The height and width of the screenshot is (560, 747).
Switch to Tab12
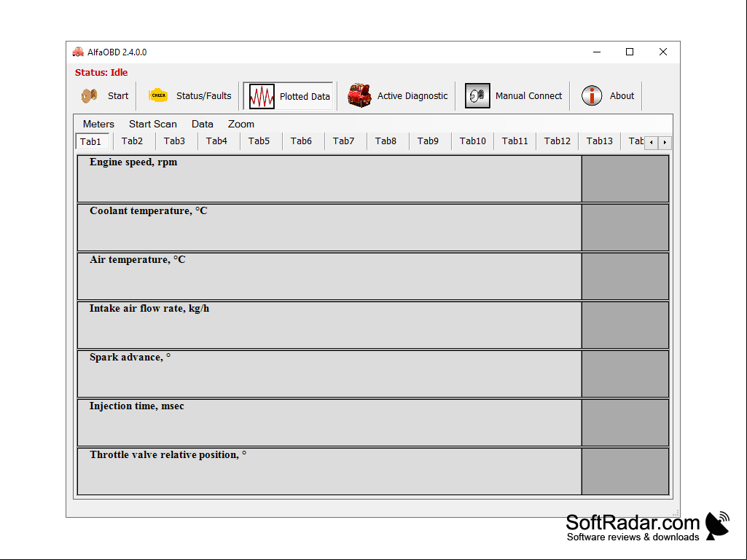(558, 141)
